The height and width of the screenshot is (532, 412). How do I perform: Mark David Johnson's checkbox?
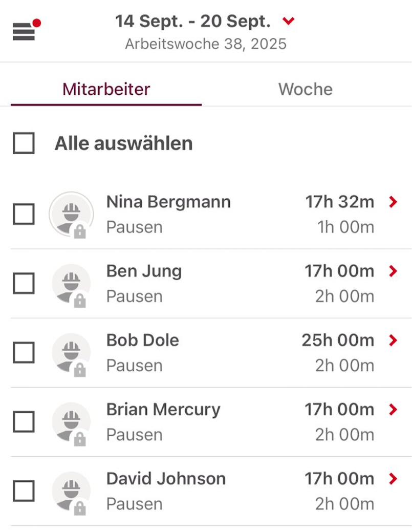[24, 491]
